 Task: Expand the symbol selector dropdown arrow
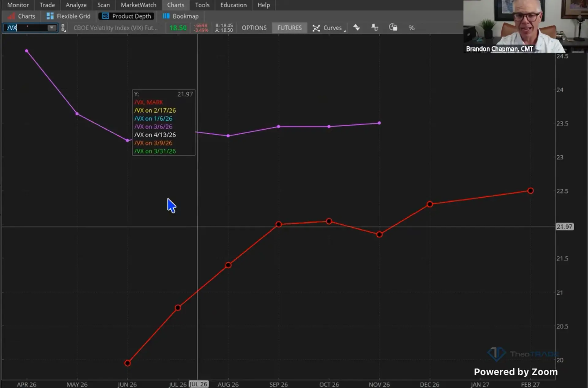click(x=52, y=28)
